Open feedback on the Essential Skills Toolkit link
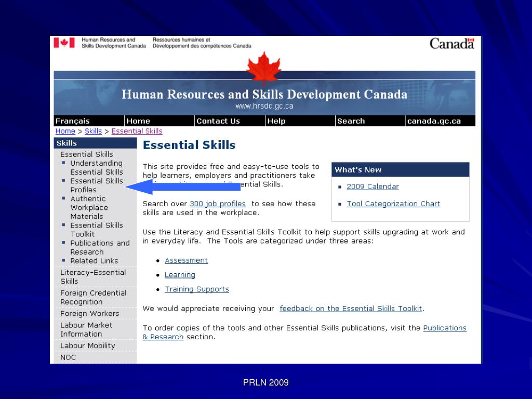 point(351,309)
